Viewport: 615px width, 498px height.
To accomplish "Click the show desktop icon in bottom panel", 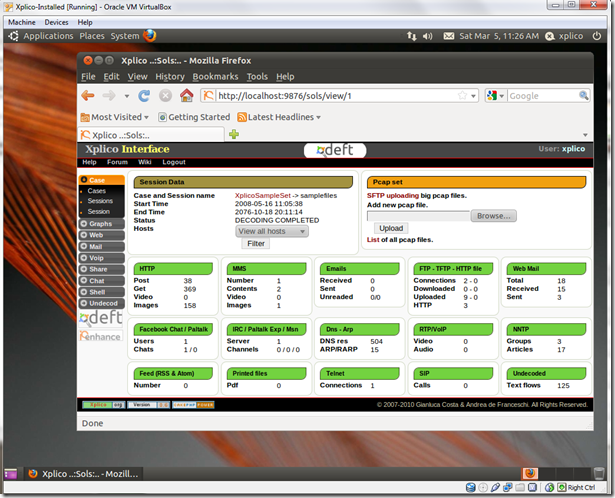I will tap(11, 474).
